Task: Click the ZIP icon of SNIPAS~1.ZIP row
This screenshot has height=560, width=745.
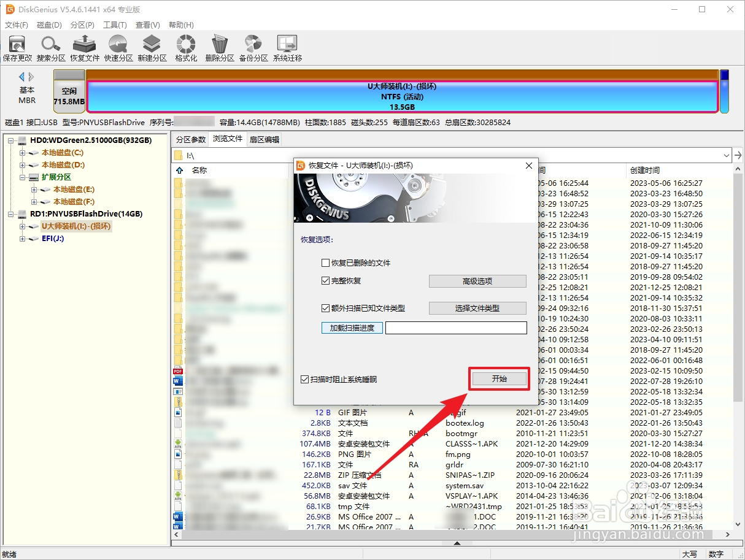Action: point(178,475)
